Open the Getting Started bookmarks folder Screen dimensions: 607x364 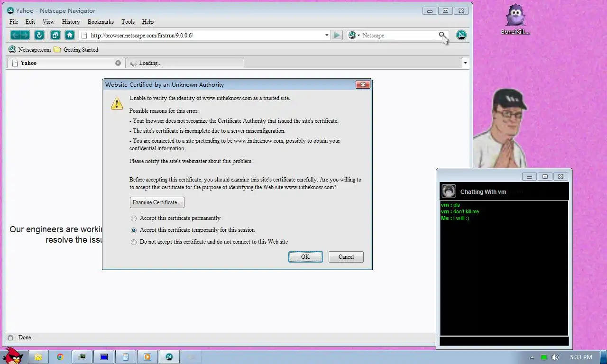[x=57, y=49]
